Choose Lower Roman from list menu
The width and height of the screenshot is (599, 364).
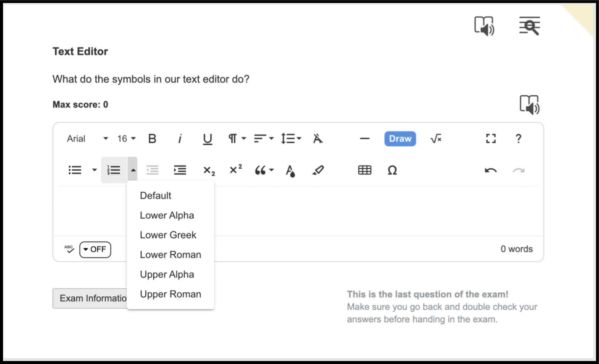(x=170, y=255)
